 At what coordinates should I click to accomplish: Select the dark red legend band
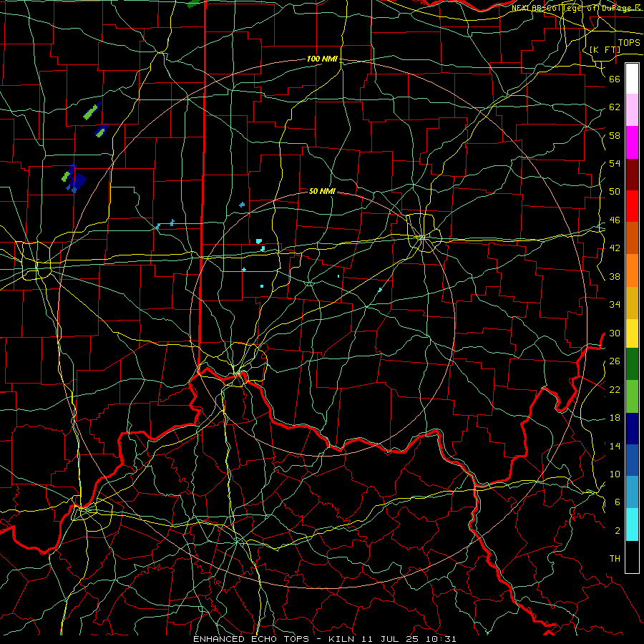click(632, 175)
